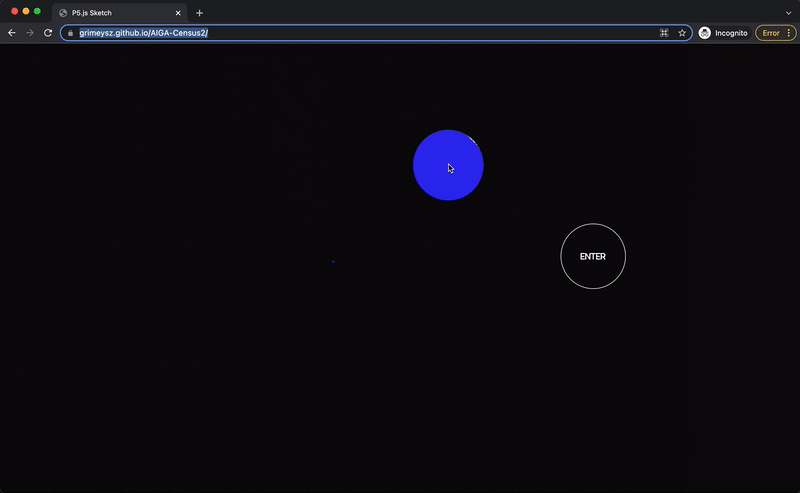800x493 pixels.
Task: Click the red close window button
Action: (x=14, y=11)
